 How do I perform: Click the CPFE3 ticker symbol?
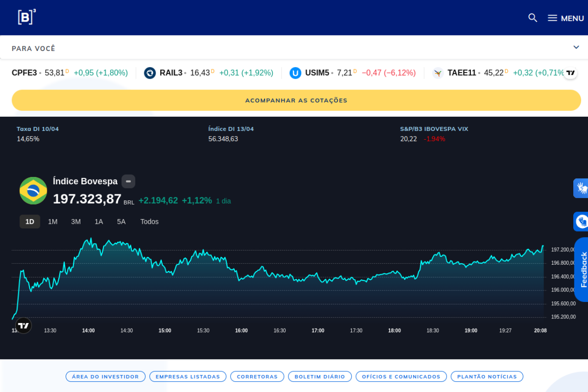(x=24, y=73)
